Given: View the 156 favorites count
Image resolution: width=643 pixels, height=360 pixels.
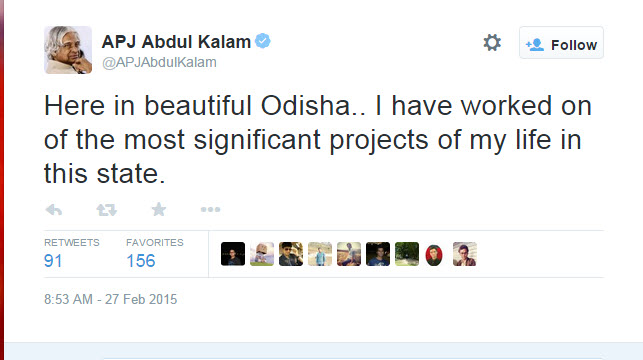Looking at the screenshot, I should point(141,261).
